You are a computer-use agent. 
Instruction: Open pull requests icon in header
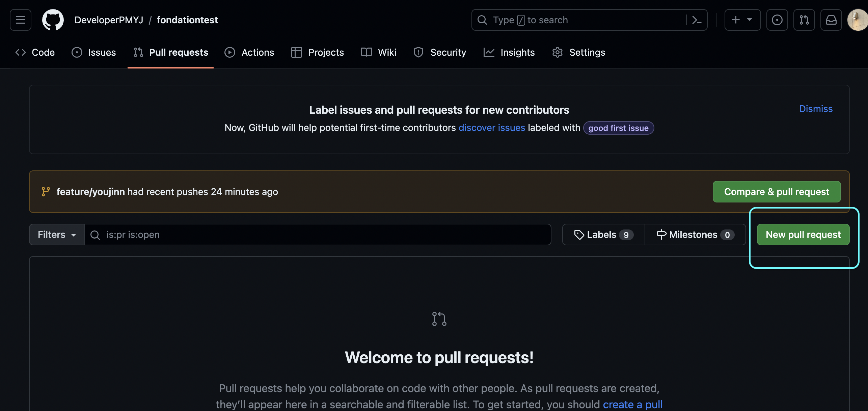pyautogui.click(x=804, y=20)
